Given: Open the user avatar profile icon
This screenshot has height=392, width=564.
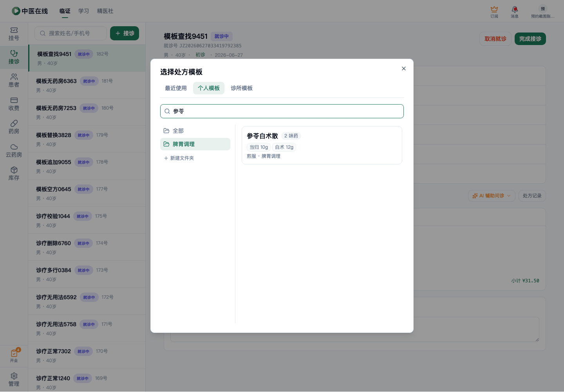Looking at the screenshot, I should pyautogui.click(x=543, y=9).
